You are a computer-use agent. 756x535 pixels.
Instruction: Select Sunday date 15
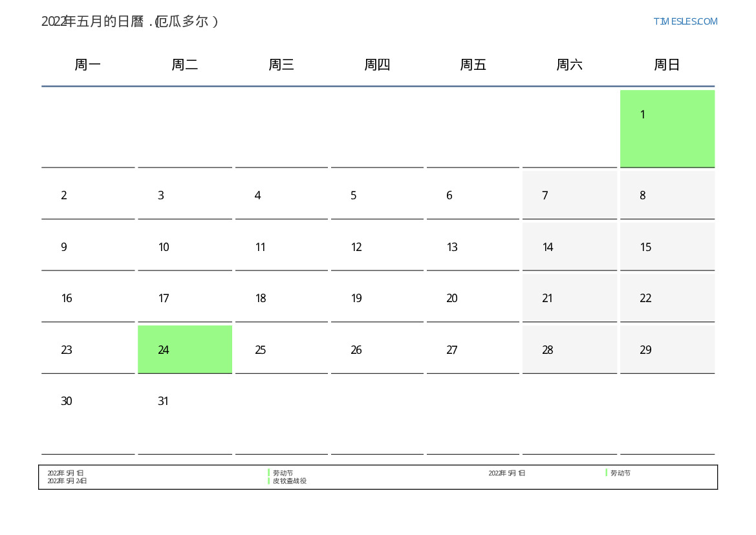pos(667,246)
